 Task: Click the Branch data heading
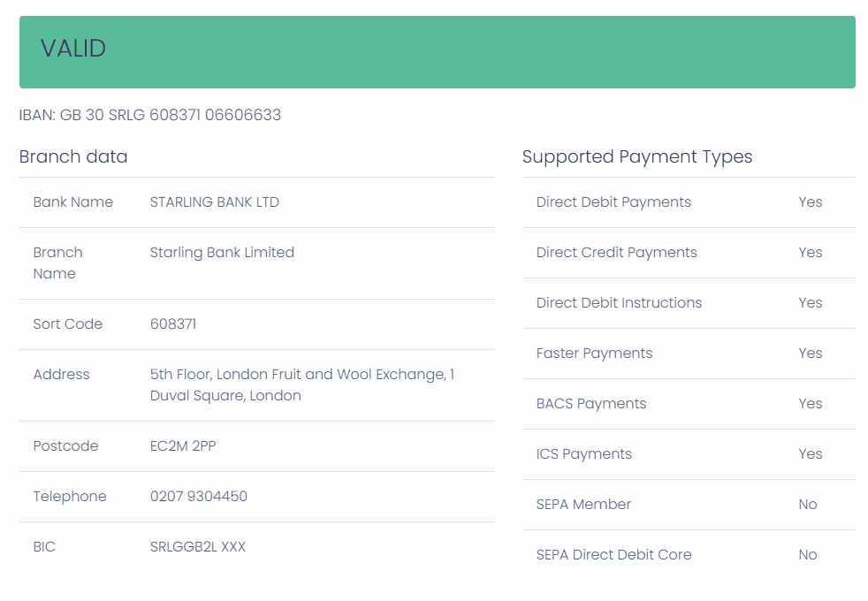pos(73,156)
